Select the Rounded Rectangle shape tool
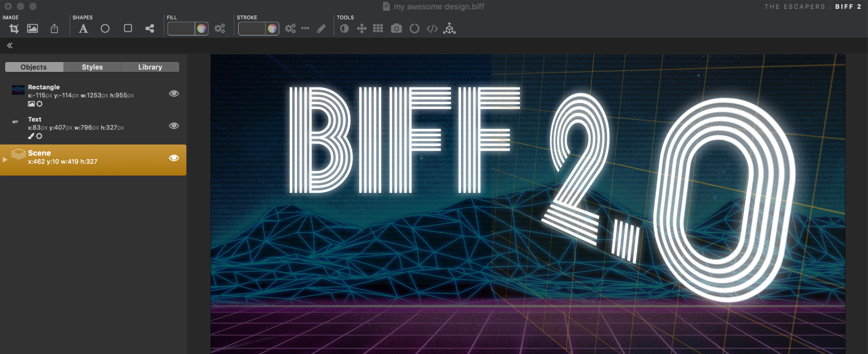 click(127, 28)
